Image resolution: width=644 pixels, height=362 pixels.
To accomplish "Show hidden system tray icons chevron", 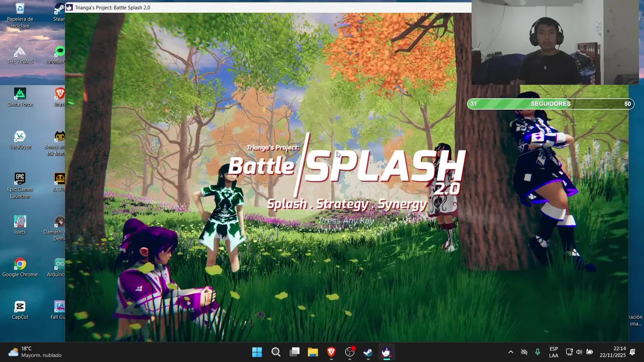I will coord(511,352).
